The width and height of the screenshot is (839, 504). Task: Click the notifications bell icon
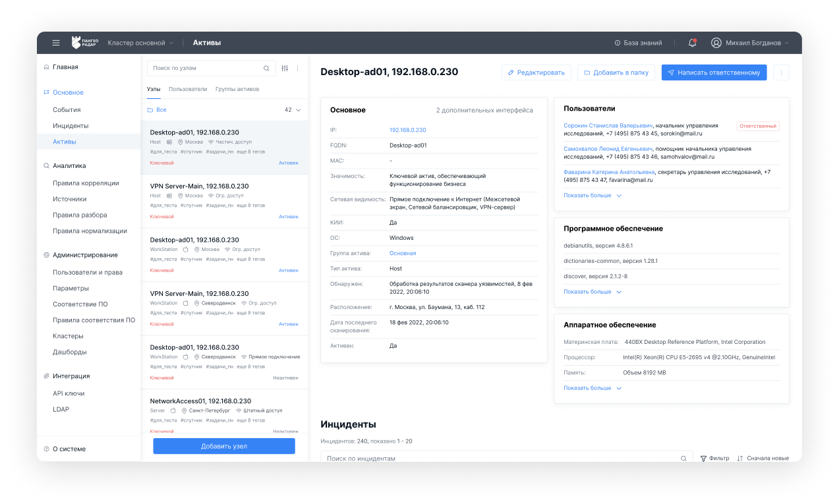(692, 43)
